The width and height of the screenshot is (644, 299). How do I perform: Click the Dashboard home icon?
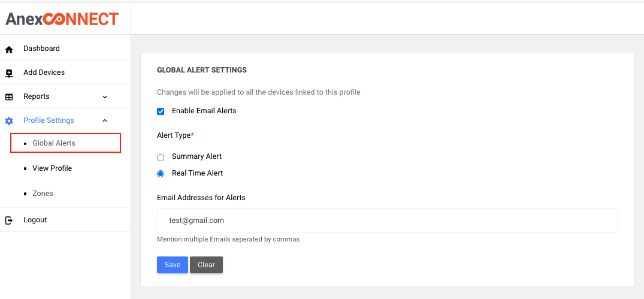coord(9,49)
